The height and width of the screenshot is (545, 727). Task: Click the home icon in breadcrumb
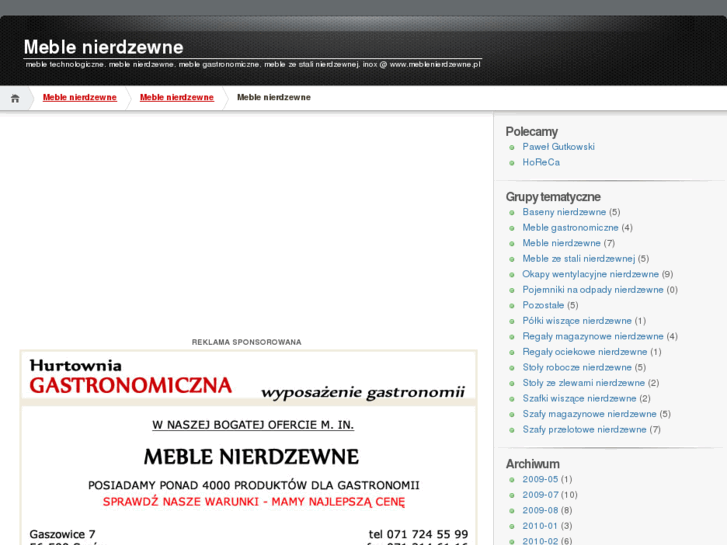tap(15, 98)
